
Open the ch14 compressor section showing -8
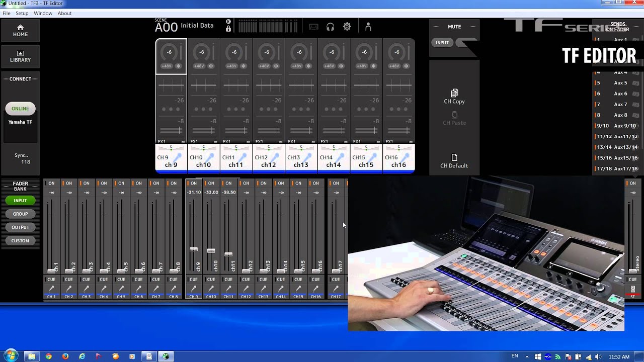[x=334, y=126]
